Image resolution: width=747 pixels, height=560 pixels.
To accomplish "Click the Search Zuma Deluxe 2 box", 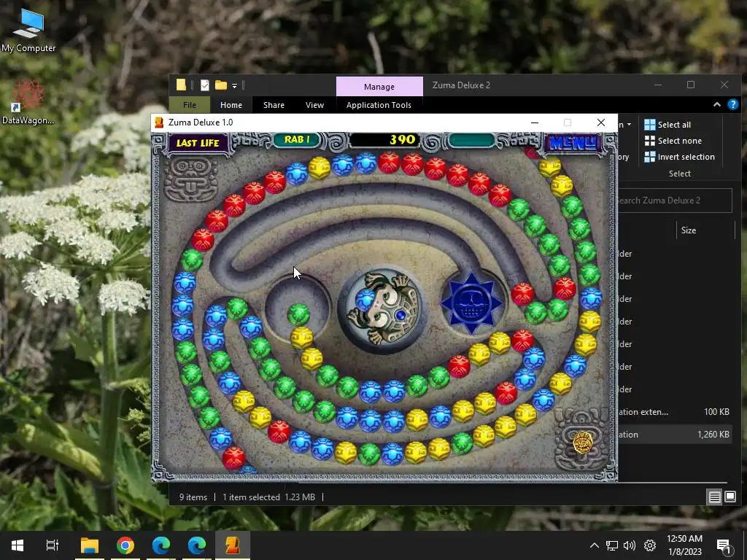I will 674,201.
